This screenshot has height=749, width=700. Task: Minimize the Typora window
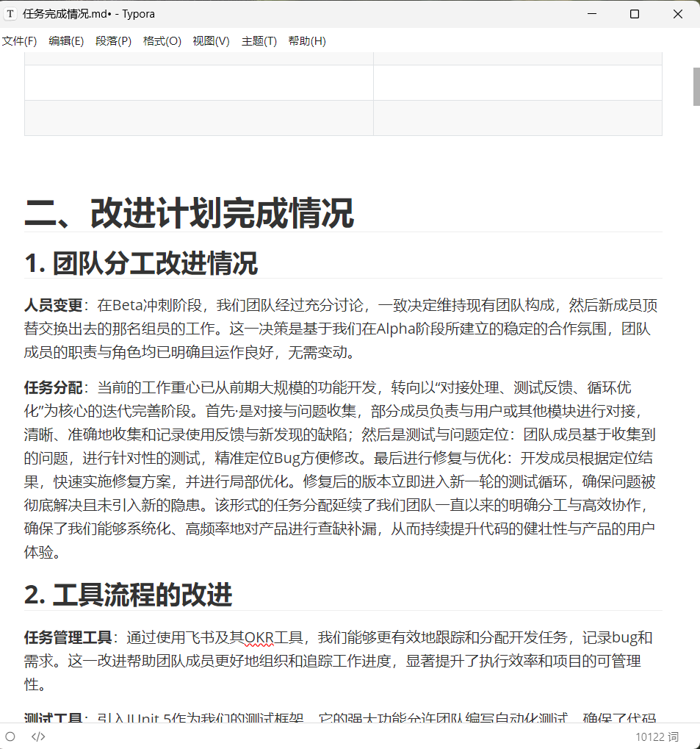point(592,14)
